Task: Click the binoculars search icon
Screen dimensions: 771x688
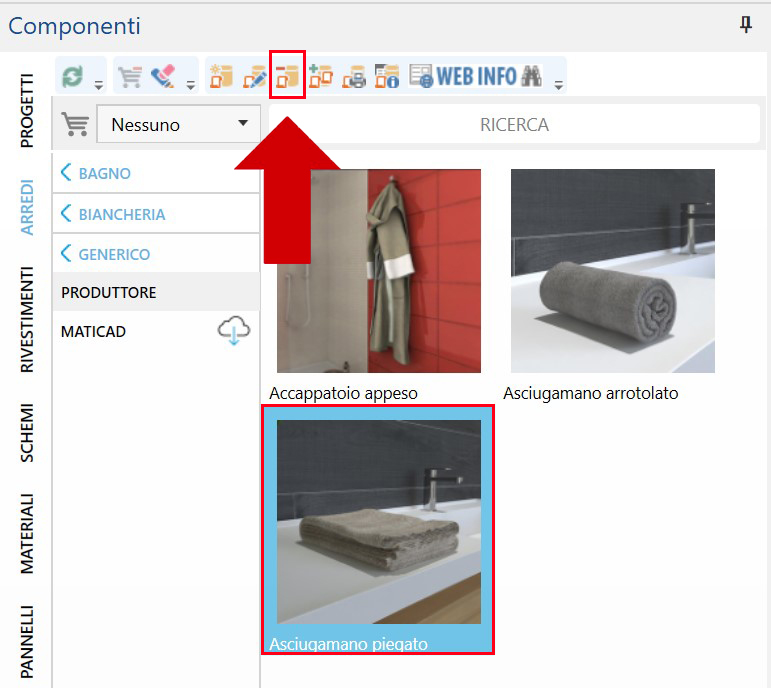Action: (x=532, y=76)
